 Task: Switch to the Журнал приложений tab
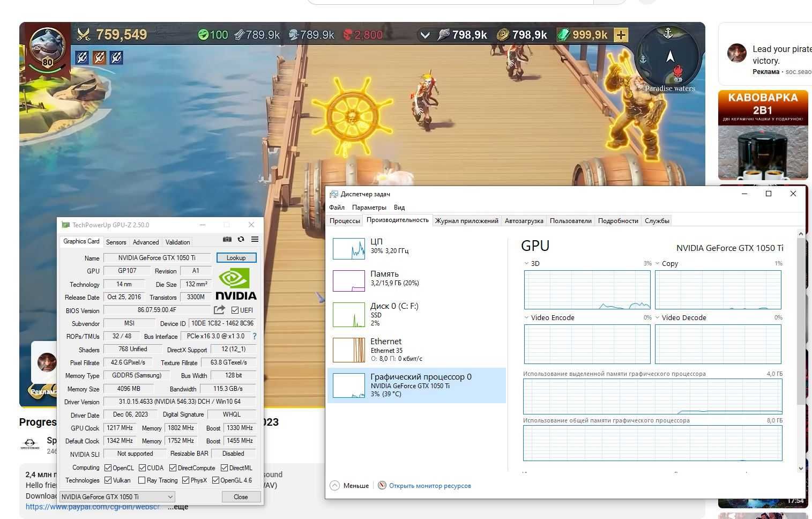click(x=466, y=220)
